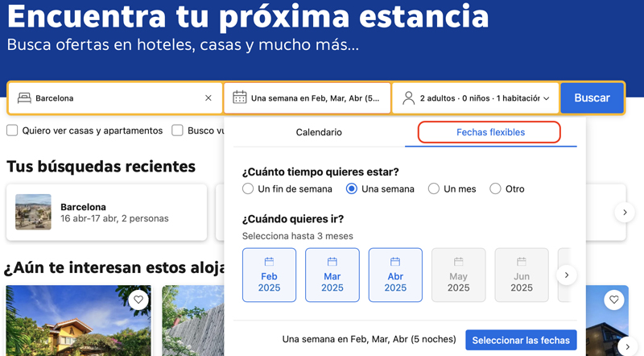This screenshot has width=644, height=356.
Task: Click the Barcelona recent search thumbnail
Action: point(33,212)
